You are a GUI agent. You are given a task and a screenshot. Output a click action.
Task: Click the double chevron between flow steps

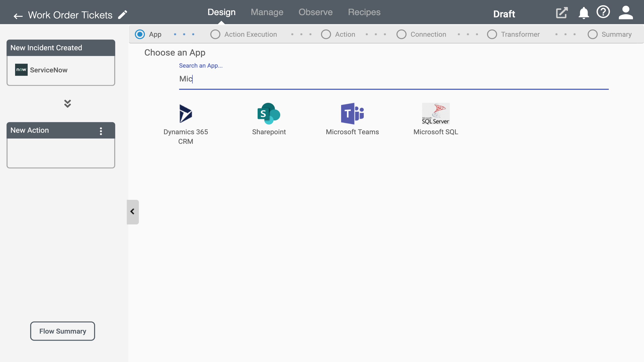click(x=67, y=104)
